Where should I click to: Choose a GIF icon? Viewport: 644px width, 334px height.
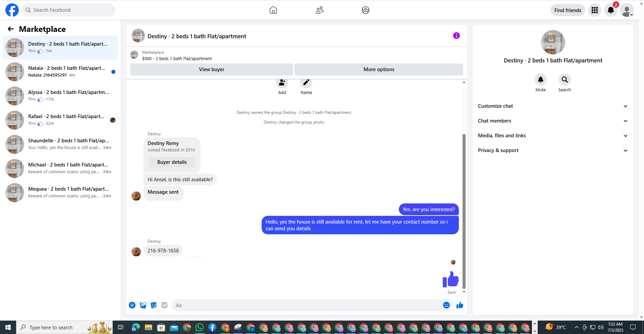point(164,305)
